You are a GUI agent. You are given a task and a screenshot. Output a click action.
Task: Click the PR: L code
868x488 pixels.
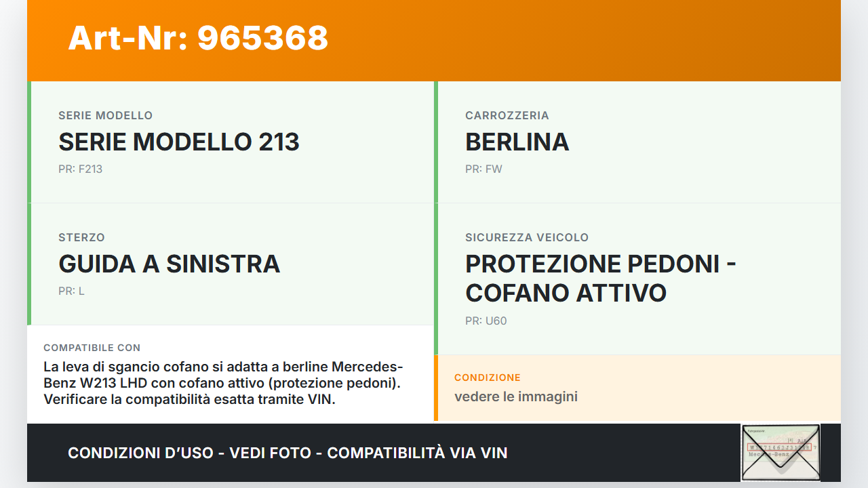tap(71, 291)
